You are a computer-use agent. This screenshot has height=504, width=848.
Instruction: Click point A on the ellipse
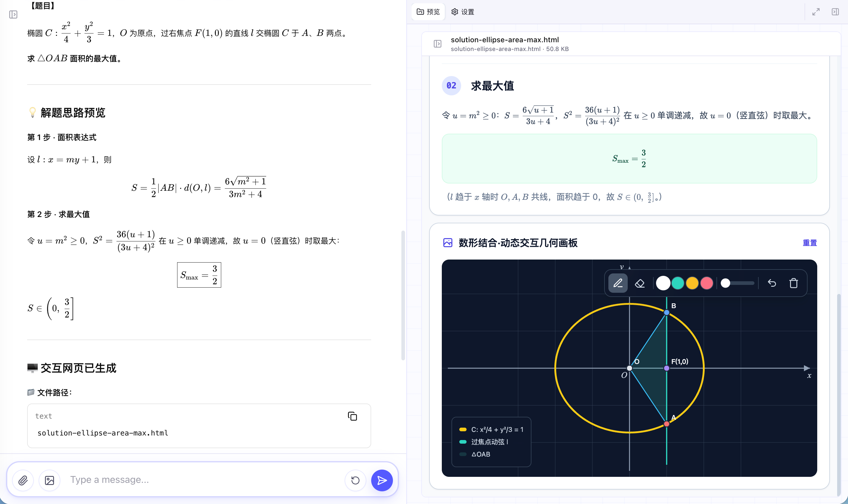pyautogui.click(x=666, y=424)
